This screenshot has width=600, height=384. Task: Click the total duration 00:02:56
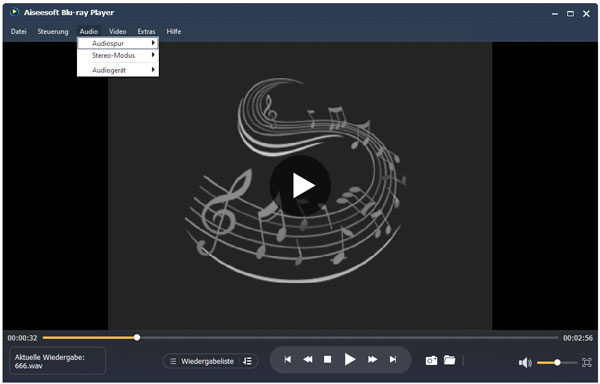coord(578,338)
